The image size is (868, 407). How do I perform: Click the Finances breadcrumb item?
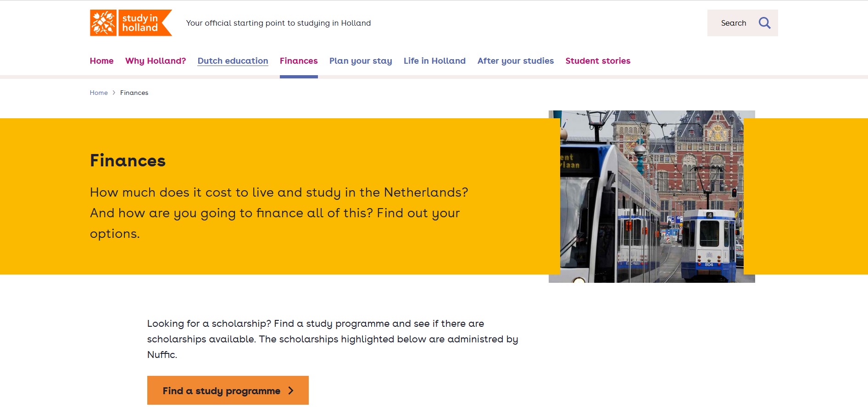pyautogui.click(x=134, y=93)
